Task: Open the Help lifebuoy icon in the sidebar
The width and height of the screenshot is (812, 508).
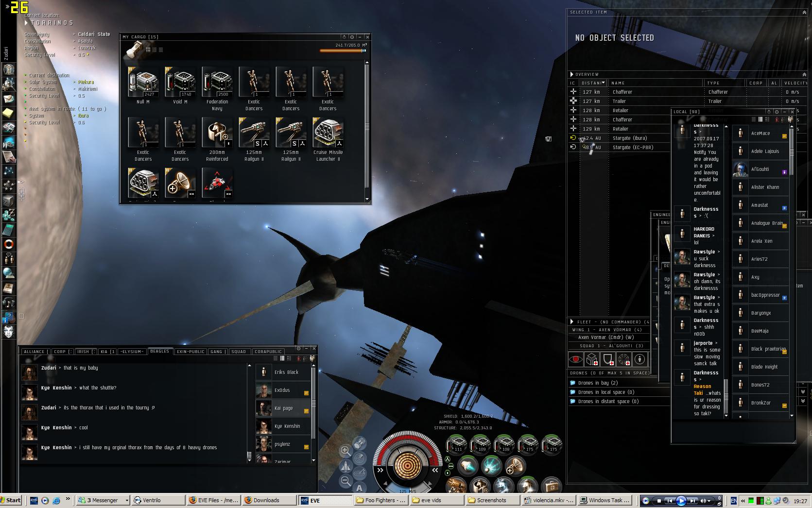Action: coord(9,244)
